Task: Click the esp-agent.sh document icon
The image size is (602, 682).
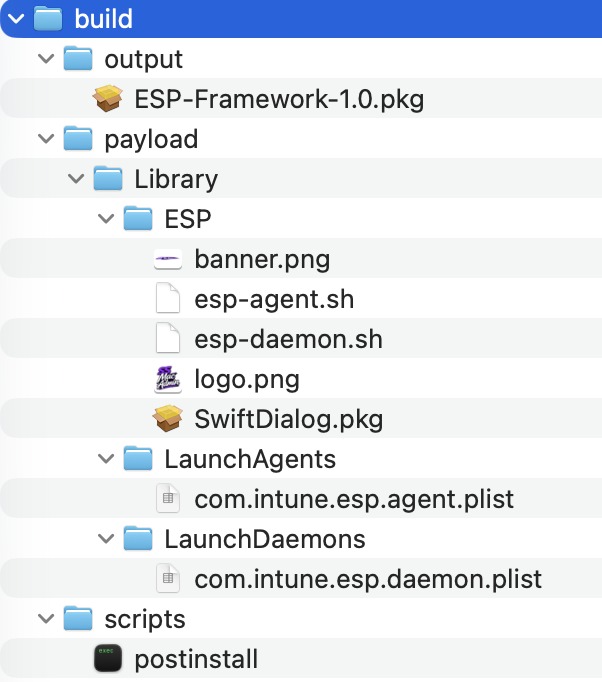Action: [x=168, y=300]
